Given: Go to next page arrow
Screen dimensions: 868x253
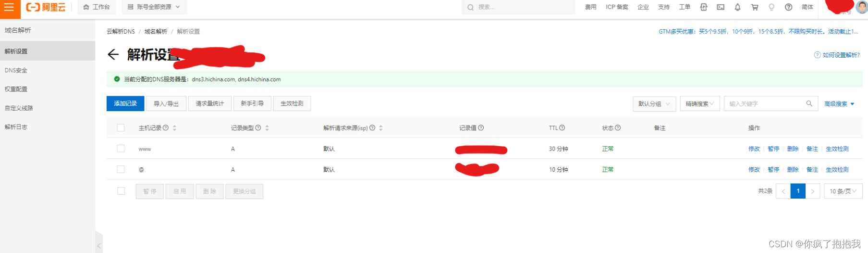Looking at the screenshot, I should (x=812, y=191).
